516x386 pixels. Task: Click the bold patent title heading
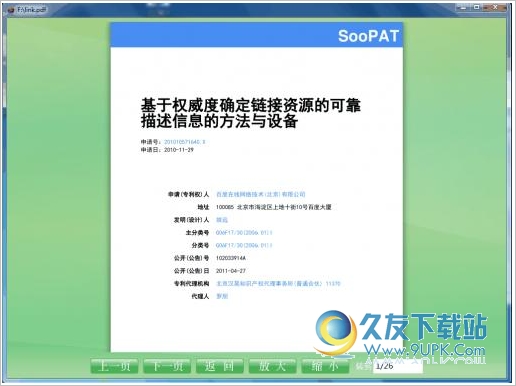pos(251,113)
